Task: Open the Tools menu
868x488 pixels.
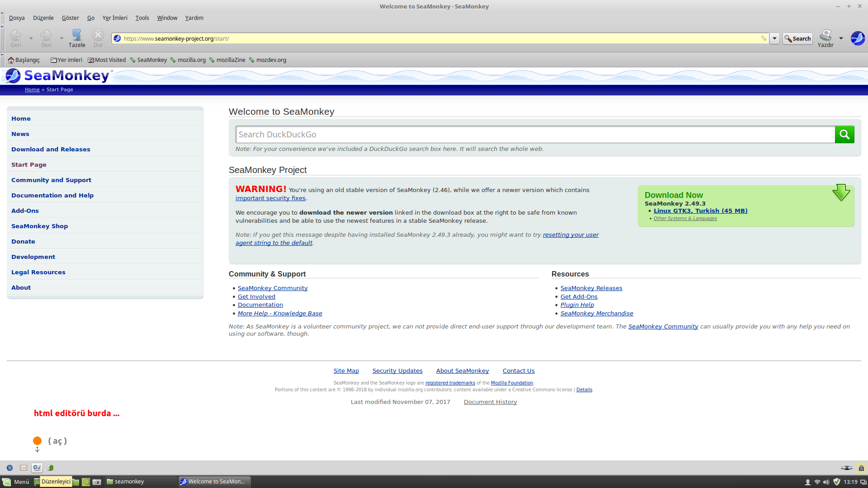Action: click(x=142, y=18)
